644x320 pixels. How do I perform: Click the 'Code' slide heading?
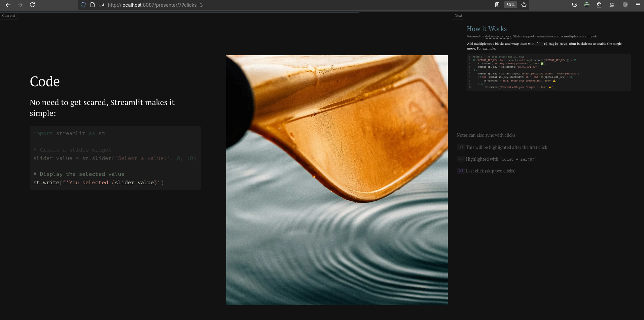[45, 82]
